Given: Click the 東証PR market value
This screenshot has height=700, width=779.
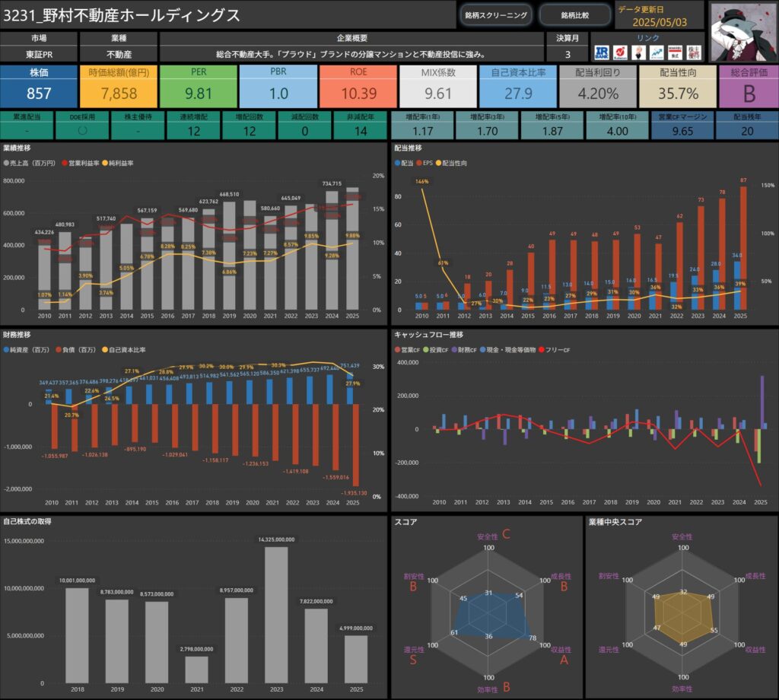Looking at the screenshot, I should click(x=39, y=54).
